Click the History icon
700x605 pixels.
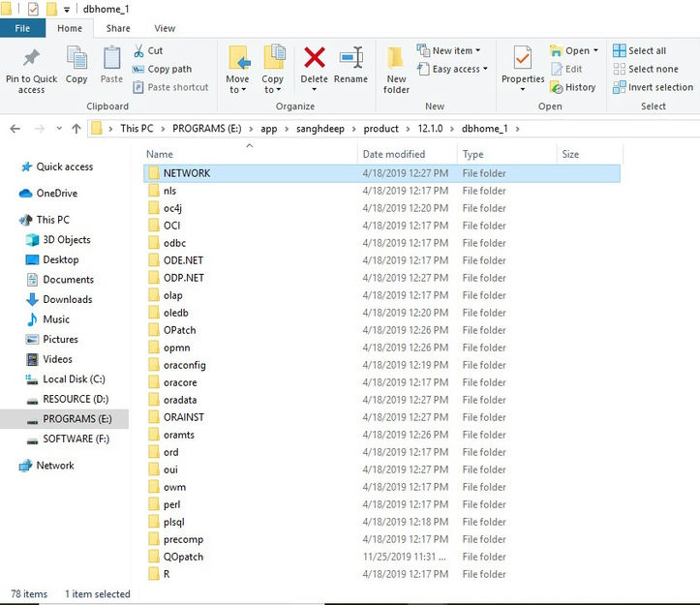557,87
